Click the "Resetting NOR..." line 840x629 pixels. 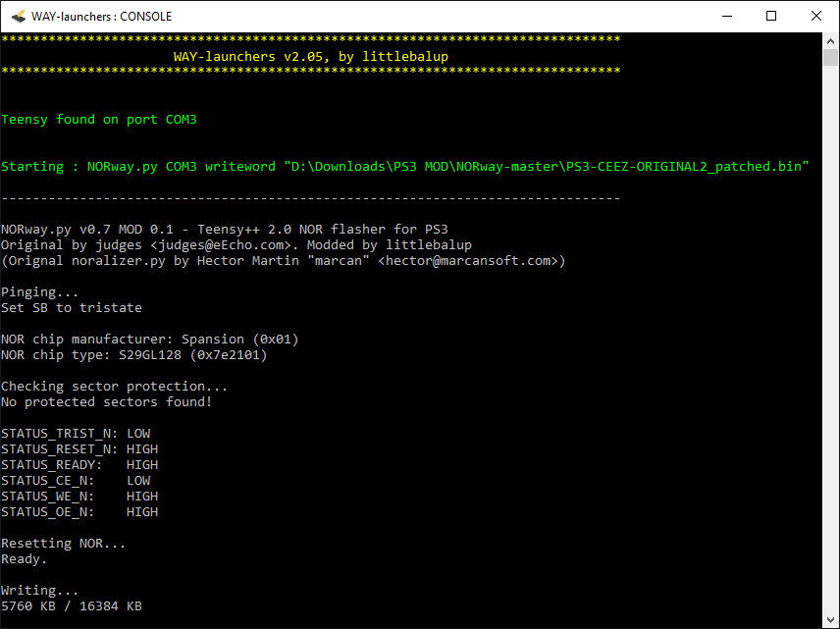(x=63, y=544)
